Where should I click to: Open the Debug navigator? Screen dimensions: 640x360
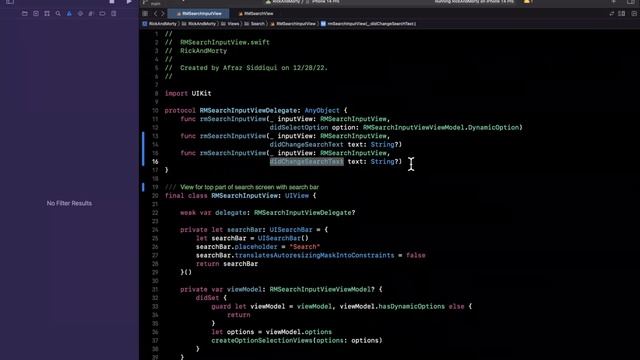pyautogui.click(x=91, y=13)
